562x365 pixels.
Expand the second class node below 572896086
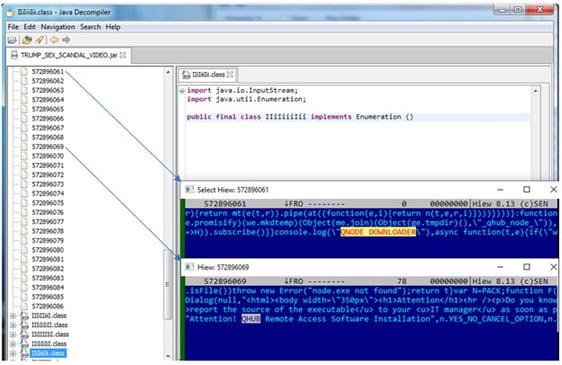(13, 325)
